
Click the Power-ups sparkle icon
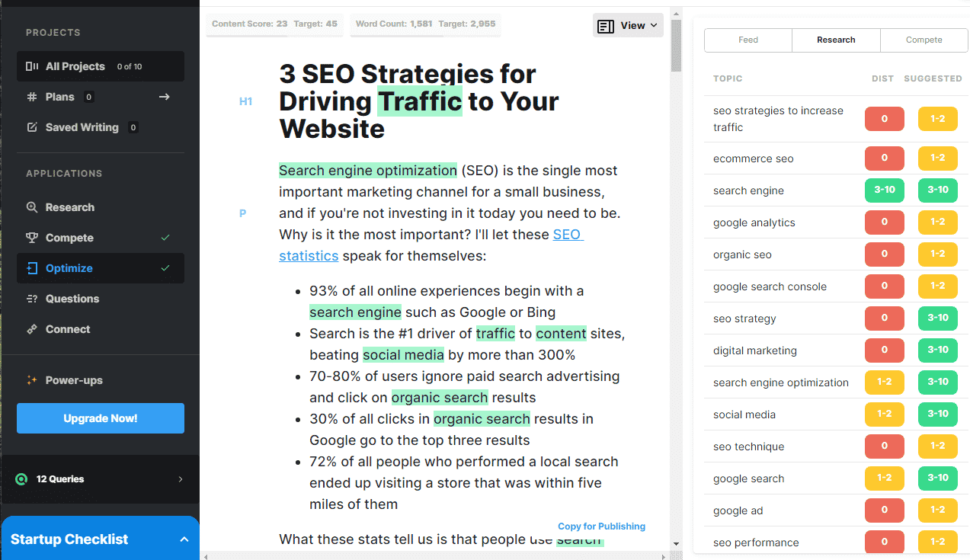[32, 380]
